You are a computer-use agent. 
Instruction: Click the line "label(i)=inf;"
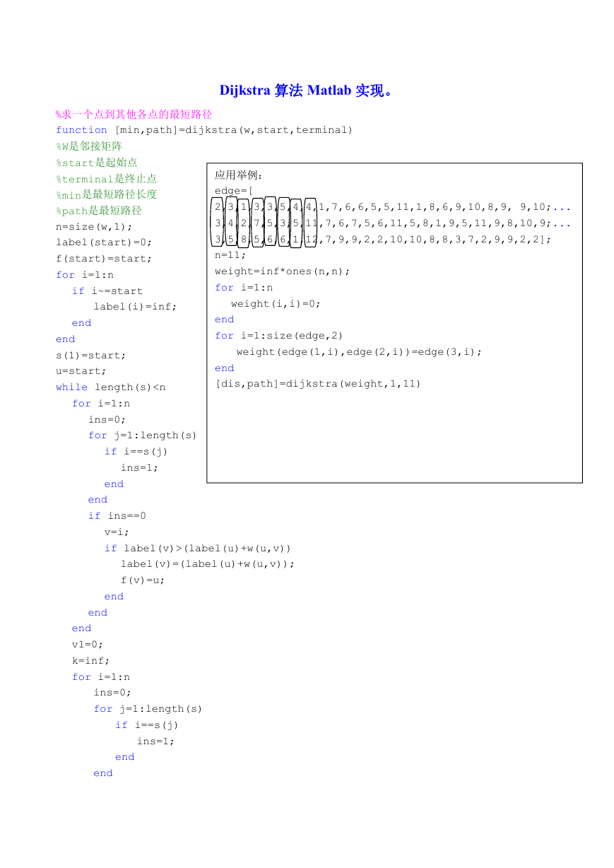coord(135,307)
